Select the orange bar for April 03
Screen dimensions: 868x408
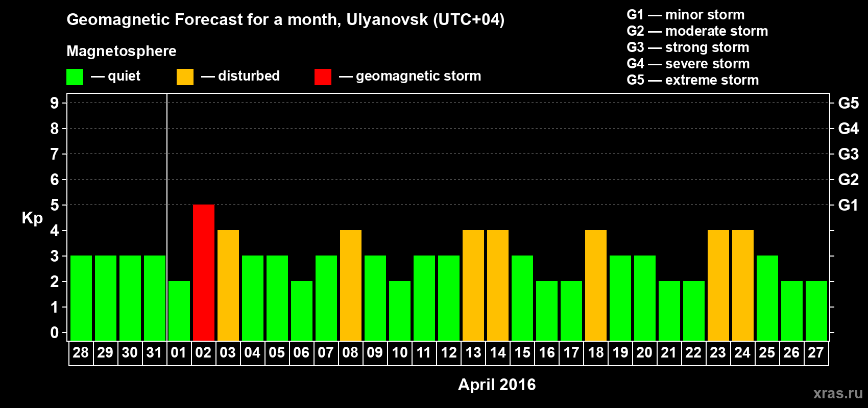pyautogui.click(x=228, y=285)
